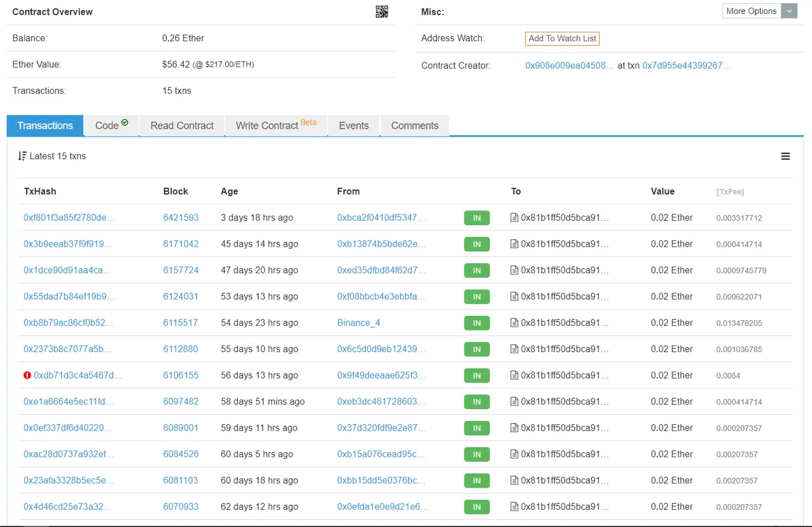Select the 0.013478205 fee value
This screenshot has height=527, width=812.
pyautogui.click(x=739, y=323)
